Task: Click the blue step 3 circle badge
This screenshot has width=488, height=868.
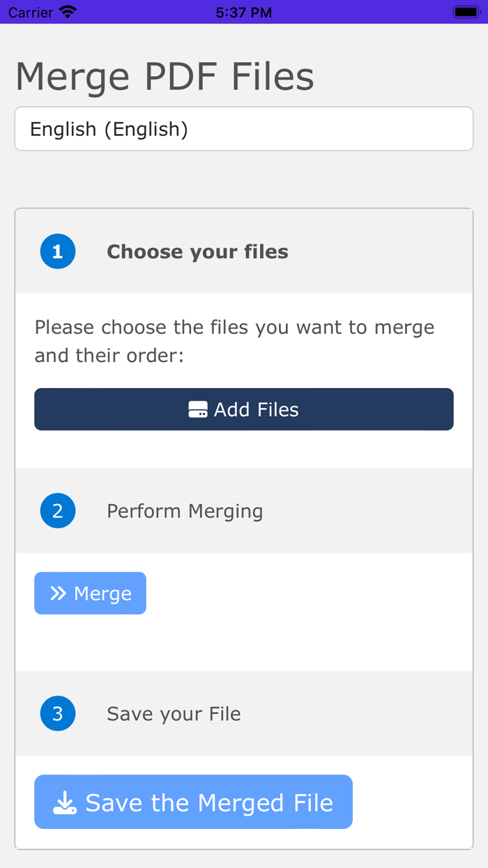Action: click(57, 713)
